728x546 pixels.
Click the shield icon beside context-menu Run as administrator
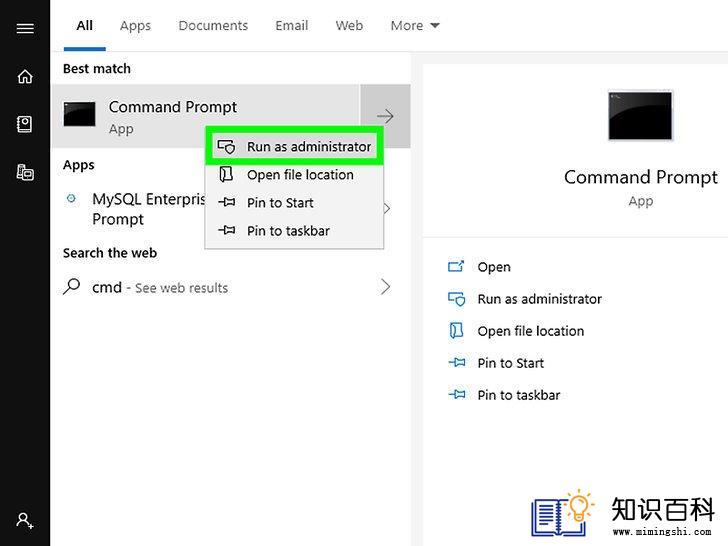tap(227, 147)
